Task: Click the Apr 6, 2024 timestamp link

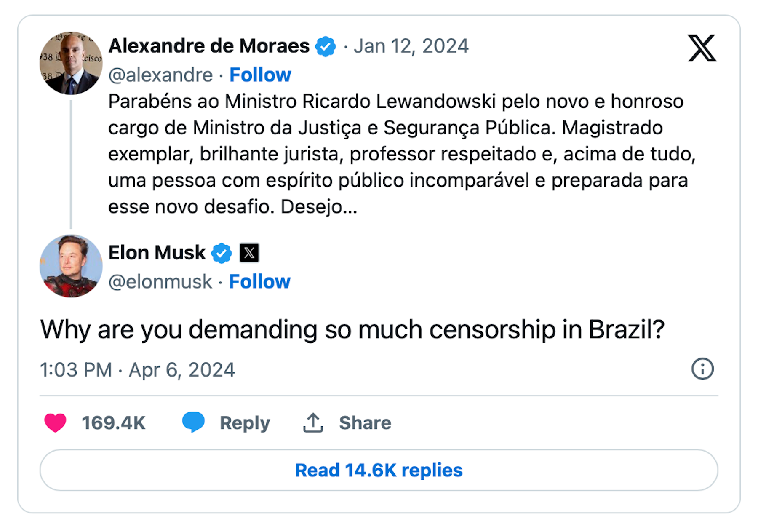Action: point(181,369)
